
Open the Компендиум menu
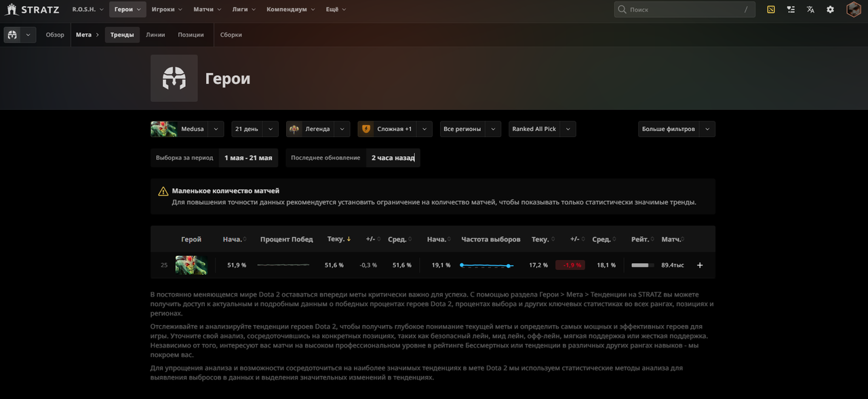click(291, 9)
